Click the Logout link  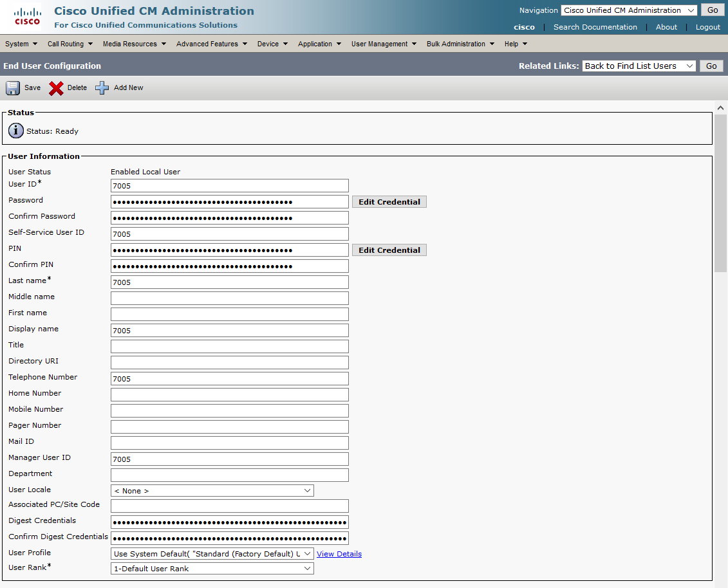point(707,27)
